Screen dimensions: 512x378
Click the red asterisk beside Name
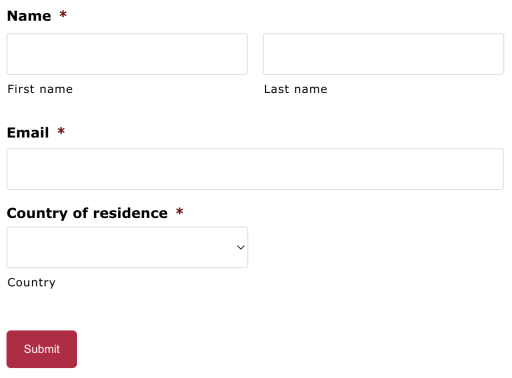63,14
